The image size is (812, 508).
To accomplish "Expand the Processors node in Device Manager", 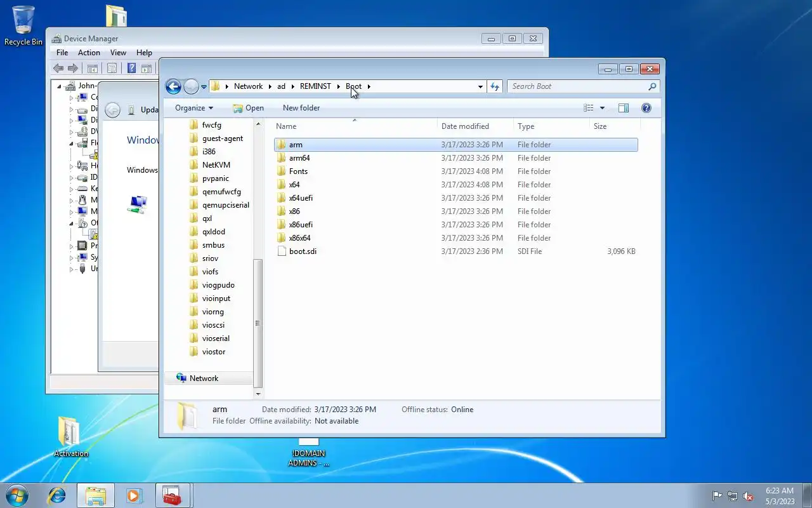I will pos(72,246).
